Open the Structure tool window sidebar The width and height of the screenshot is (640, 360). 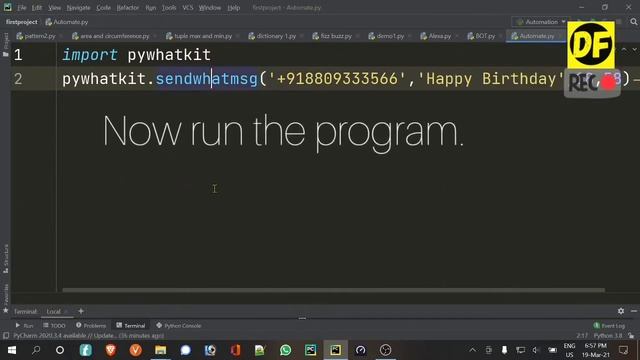tap(5, 259)
